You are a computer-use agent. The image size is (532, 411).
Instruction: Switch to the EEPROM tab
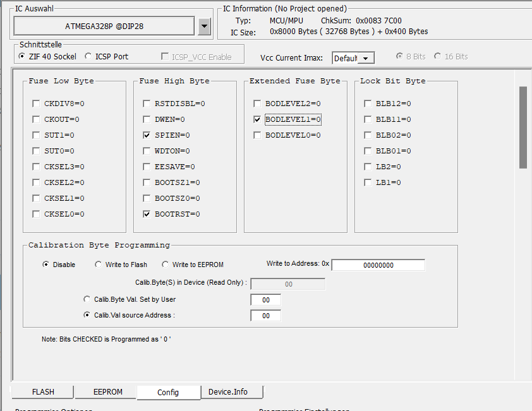click(107, 391)
